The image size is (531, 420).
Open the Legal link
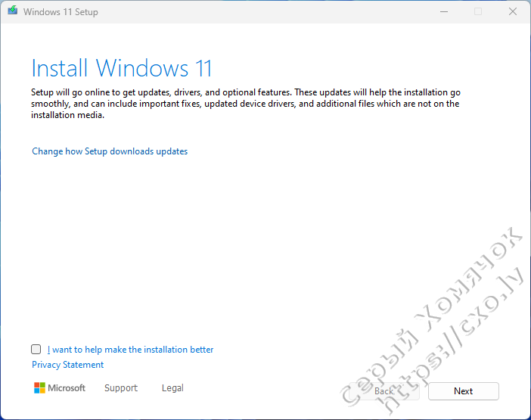172,388
